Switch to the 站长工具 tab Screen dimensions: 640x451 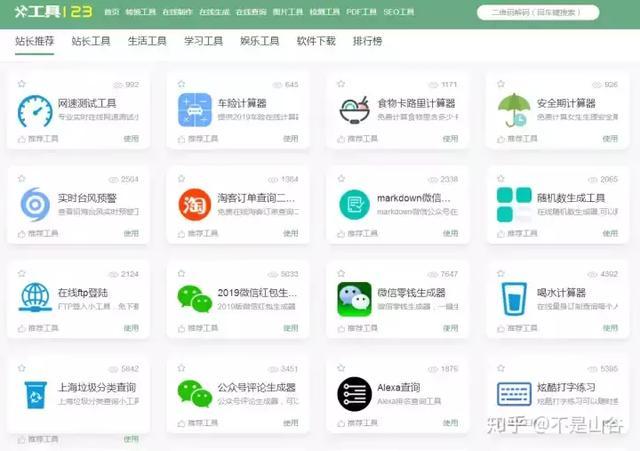click(x=91, y=41)
